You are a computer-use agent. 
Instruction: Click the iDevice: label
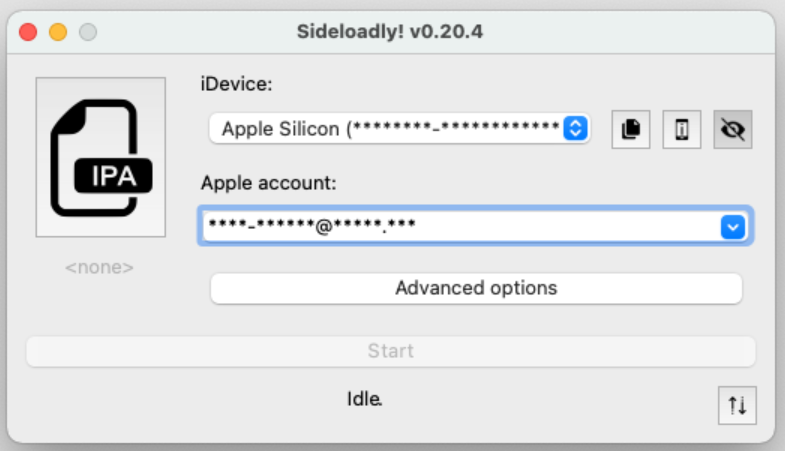tap(236, 84)
